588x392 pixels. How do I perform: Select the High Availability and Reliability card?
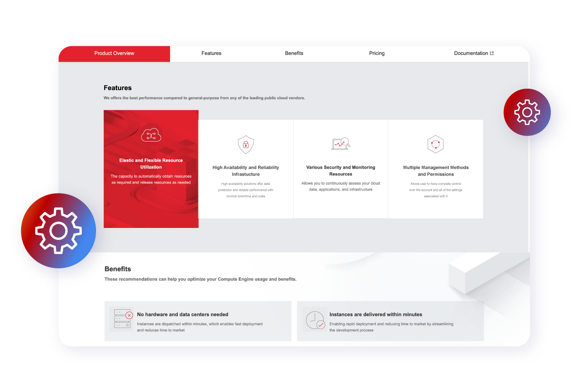pyautogui.click(x=246, y=169)
